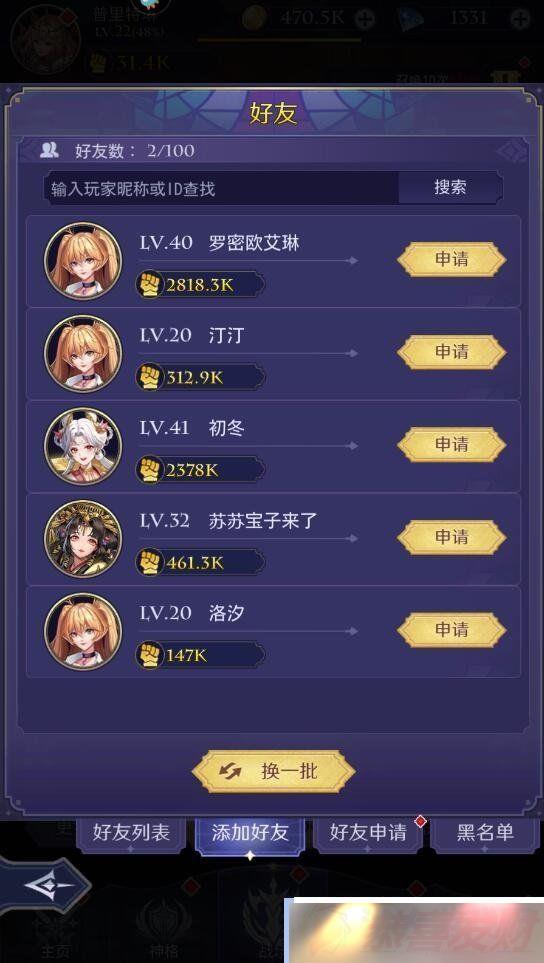Click the 搜索 search button

pos(450,188)
